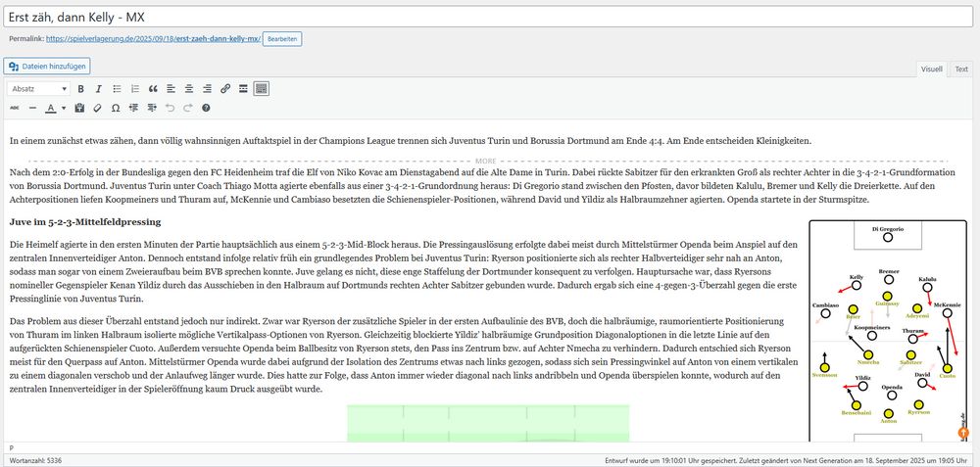
Task: Insert a numbered list
Action: coord(134,89)
